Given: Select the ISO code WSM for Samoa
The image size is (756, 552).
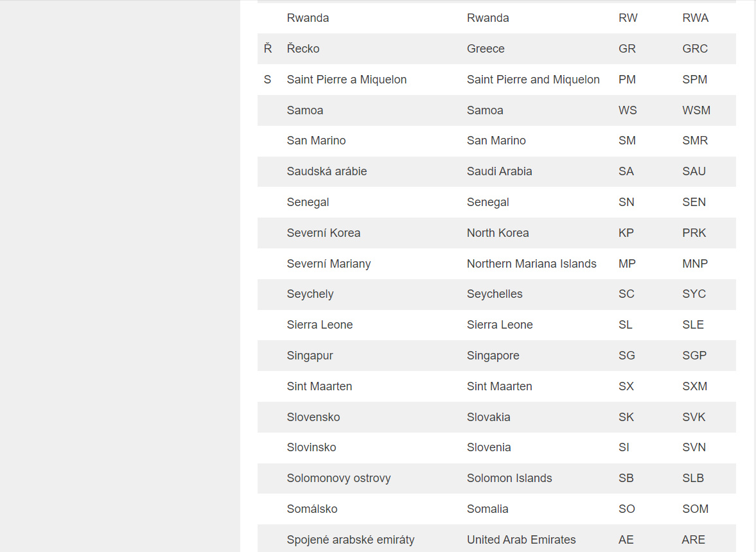Looking at the screenshot, I should (696, 110).
